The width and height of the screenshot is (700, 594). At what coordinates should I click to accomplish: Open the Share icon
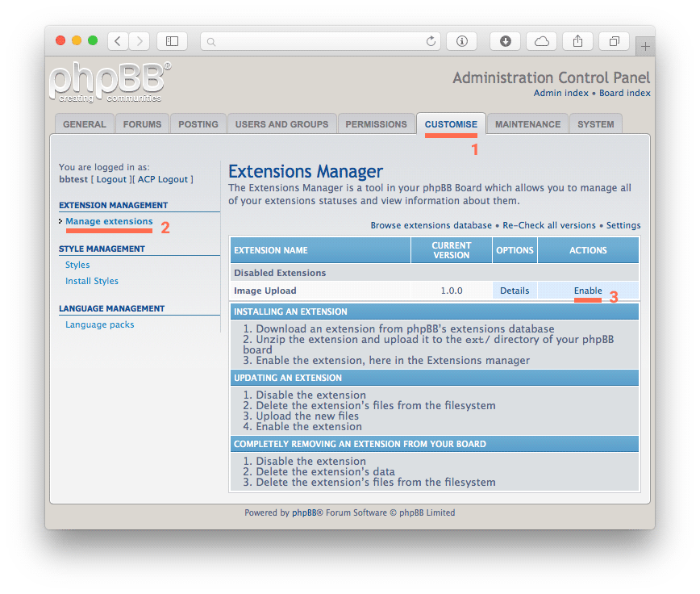(x=577, y=40)
